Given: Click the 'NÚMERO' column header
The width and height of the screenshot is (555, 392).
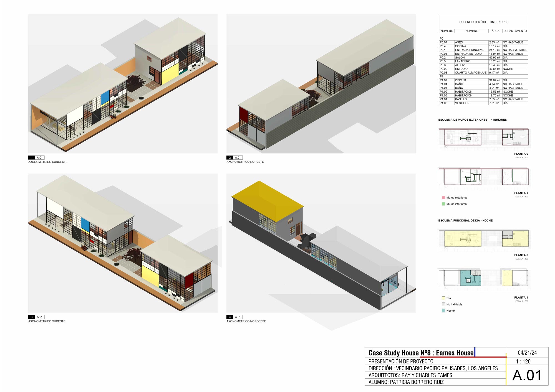Looking at the screenshot, I should [x=447, y=31].
